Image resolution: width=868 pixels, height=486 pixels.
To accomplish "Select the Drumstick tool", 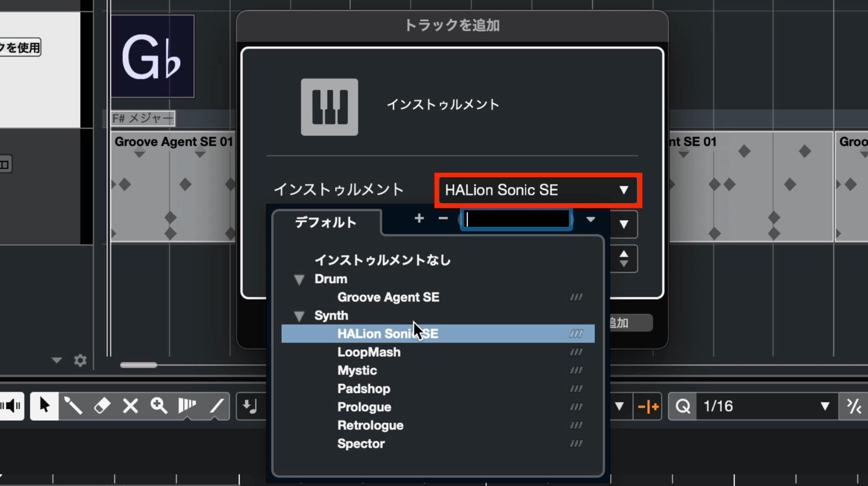I will [x=187, y=406].
